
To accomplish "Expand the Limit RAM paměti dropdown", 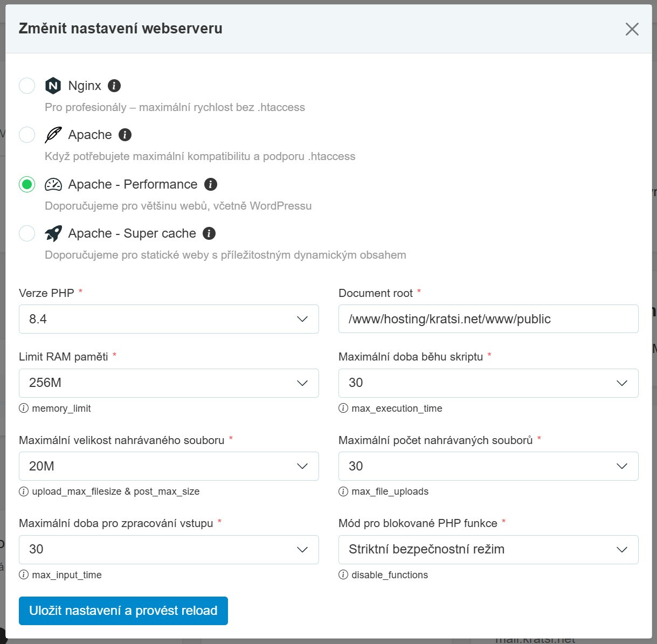I will pyautogui.click(x=169, y=383).
